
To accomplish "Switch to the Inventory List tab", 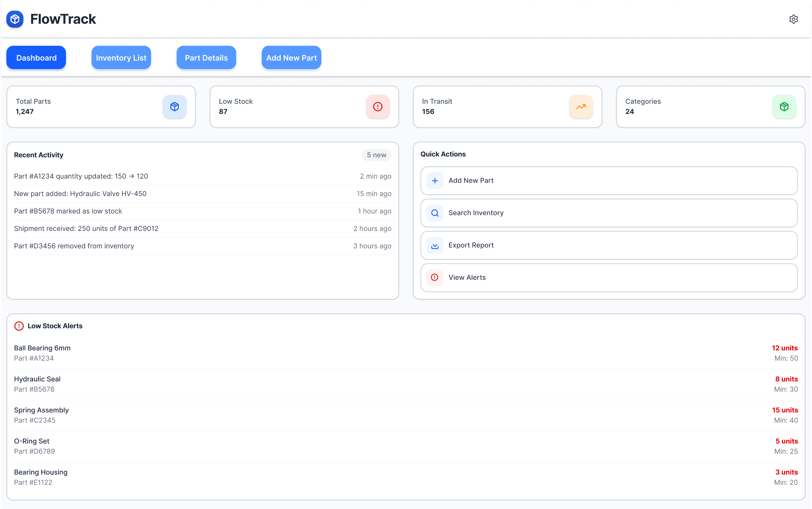I will [121, 58].
